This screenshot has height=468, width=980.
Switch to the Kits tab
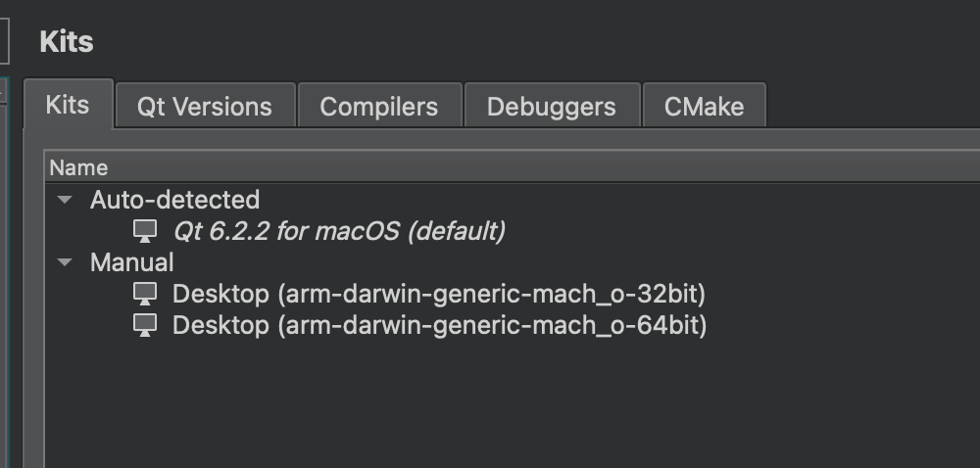(x=69, y=104)
